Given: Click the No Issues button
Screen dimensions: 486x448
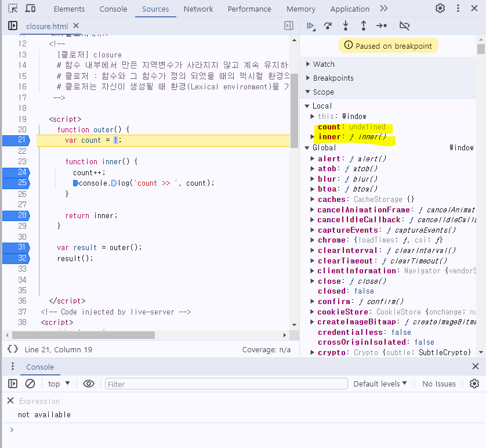Looking at the screenshot, I should pyautogui.click(x=439, y=384).
